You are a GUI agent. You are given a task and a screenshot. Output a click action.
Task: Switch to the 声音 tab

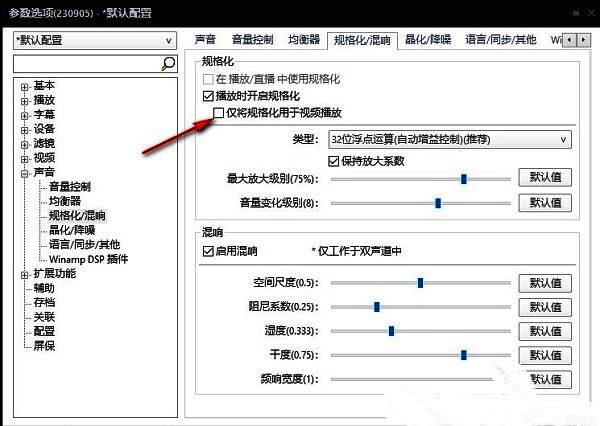[x=205, y=40]
